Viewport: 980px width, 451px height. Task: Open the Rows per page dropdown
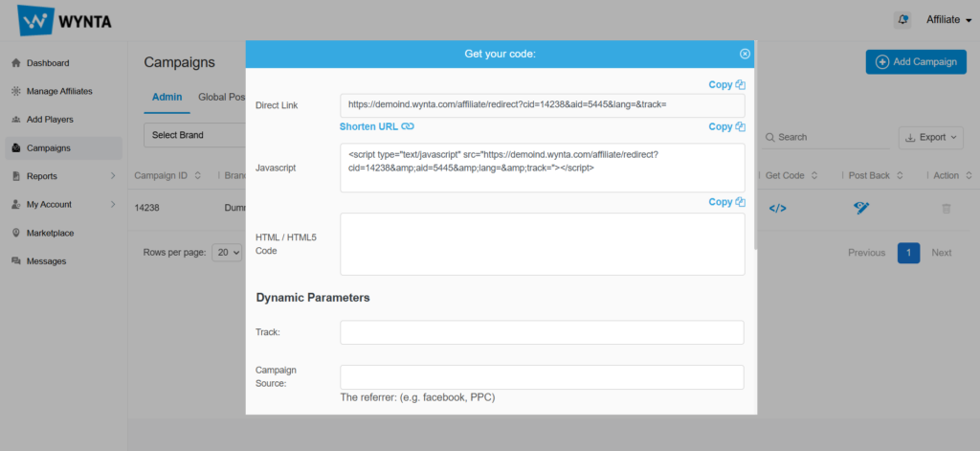(x=227, y=253)
